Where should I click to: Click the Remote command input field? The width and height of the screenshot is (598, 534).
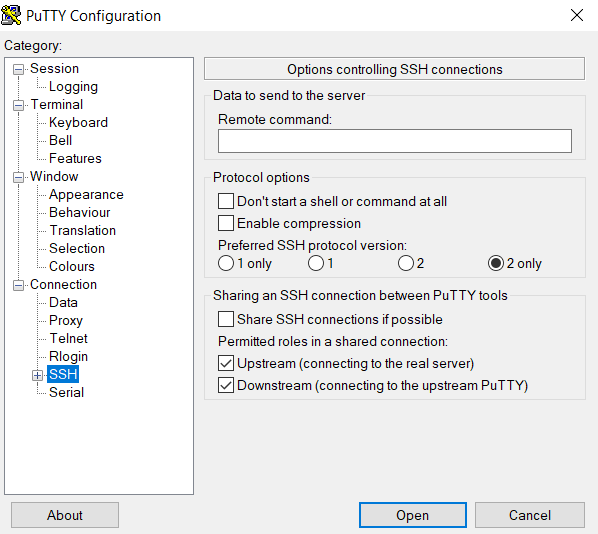pyautogui.click(x=395, y=141)
